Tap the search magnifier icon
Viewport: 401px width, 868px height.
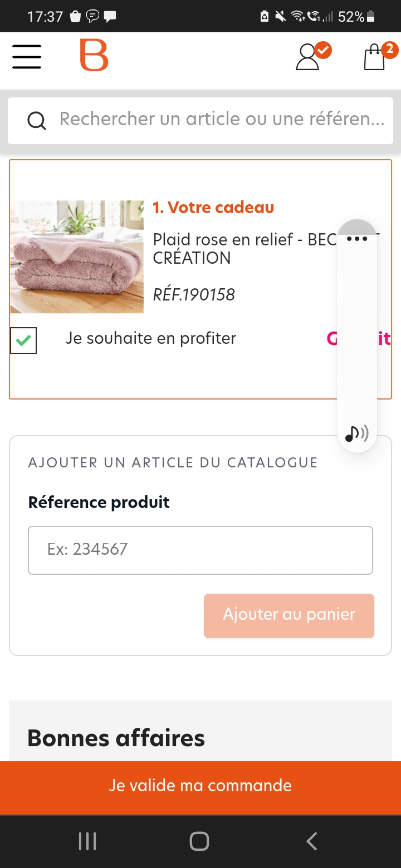click(x=37, y=120)
